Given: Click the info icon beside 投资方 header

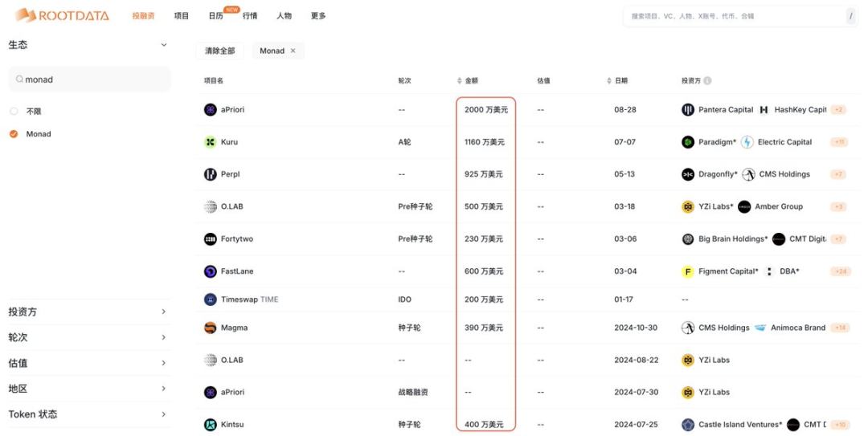Looking at the screenshot, I should (707, 81).
